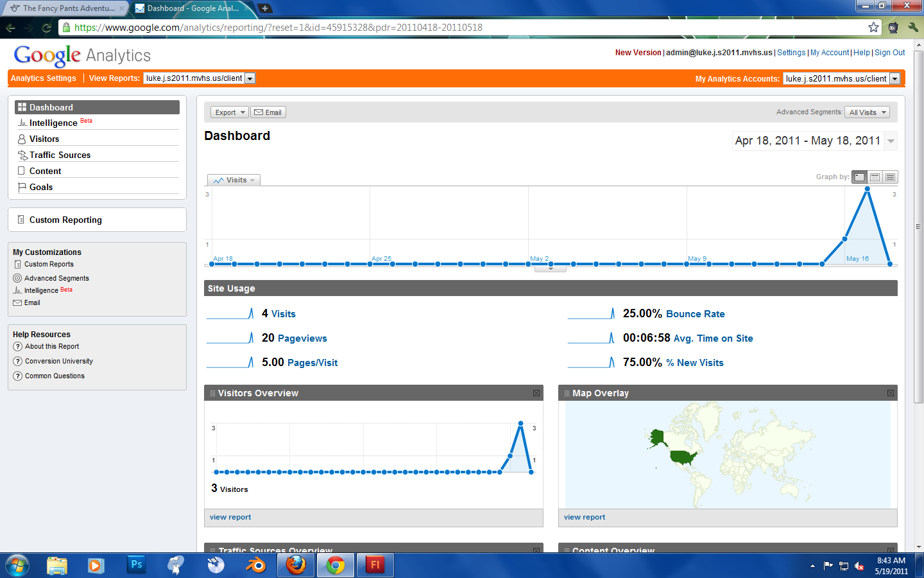
Task: Open Photoshop from the taskbar
Action: coord(136,565)
